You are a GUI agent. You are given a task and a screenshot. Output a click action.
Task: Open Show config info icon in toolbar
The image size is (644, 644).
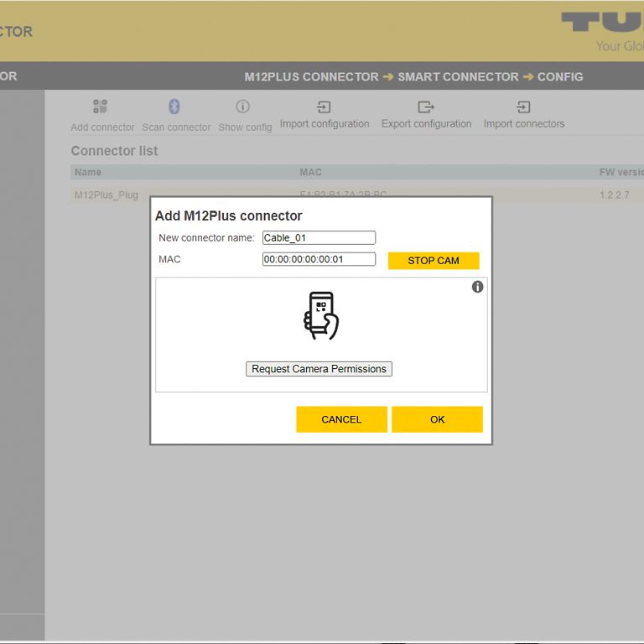coord(243,106)
